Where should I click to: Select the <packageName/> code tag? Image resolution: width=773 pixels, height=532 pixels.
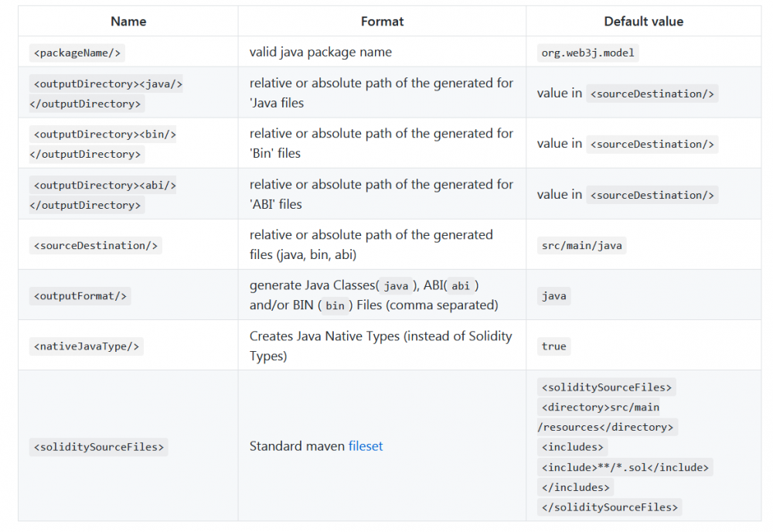[77, 53]
